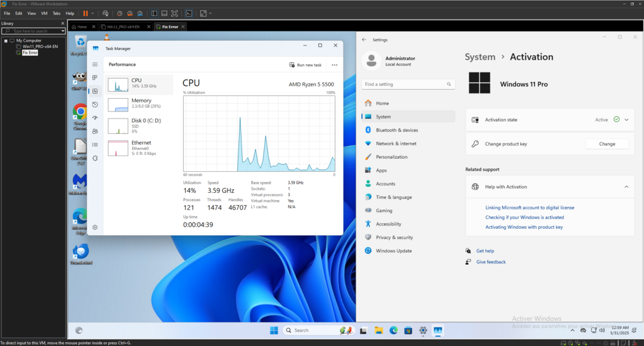This screenshot has height=346, width=644.
Task: Open the Users icon in Task Manager sidebar
Action: (95, 131)
